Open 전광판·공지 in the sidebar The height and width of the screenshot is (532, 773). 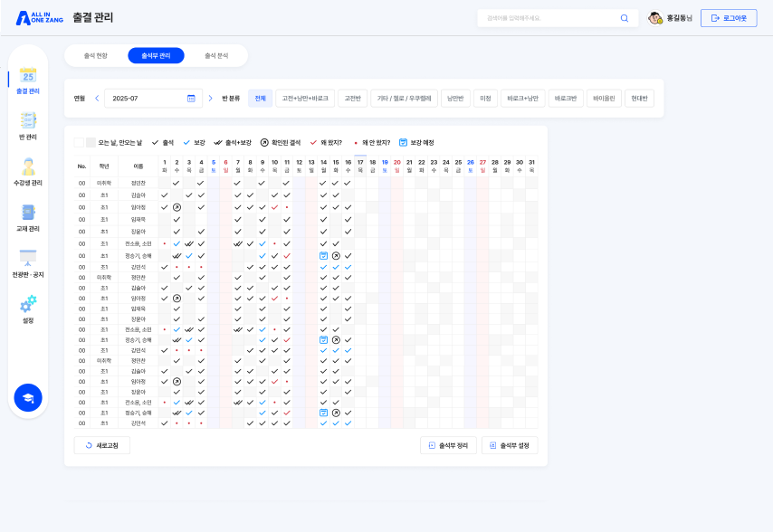[x=28, y=264]
